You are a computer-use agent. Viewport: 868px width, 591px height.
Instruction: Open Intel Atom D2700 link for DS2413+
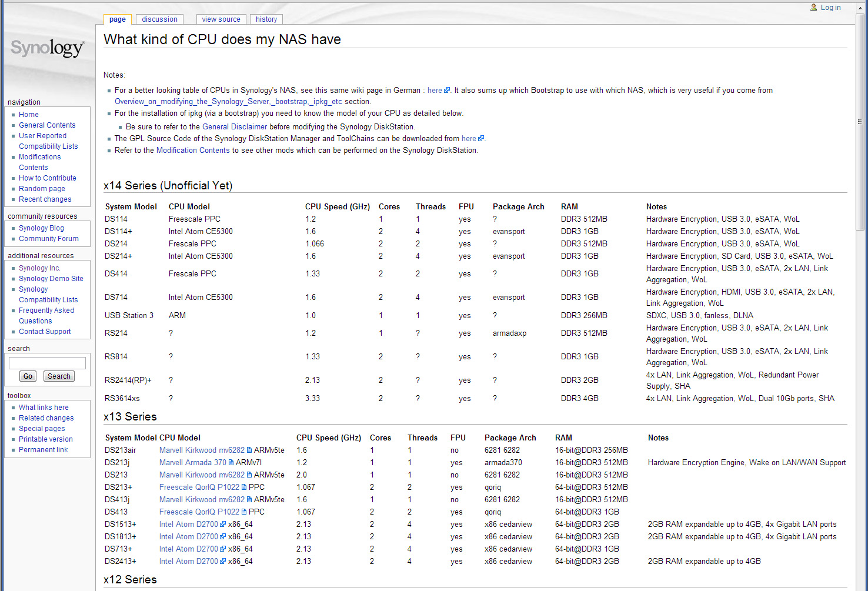[192, 562]
